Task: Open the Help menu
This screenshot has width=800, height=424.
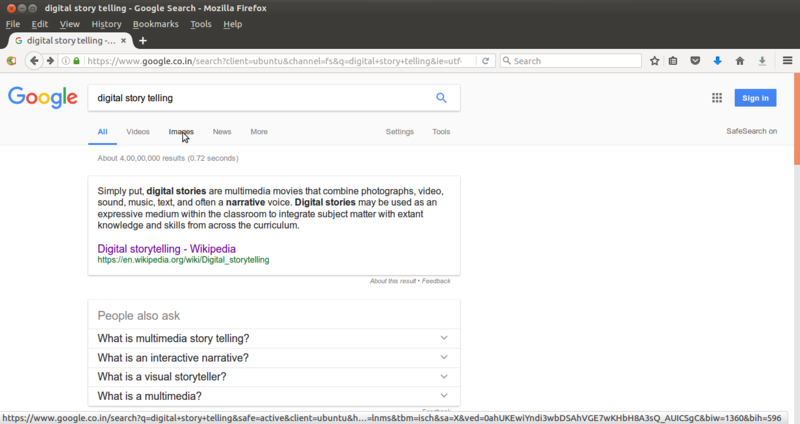Action: click(x=232, y=24)
